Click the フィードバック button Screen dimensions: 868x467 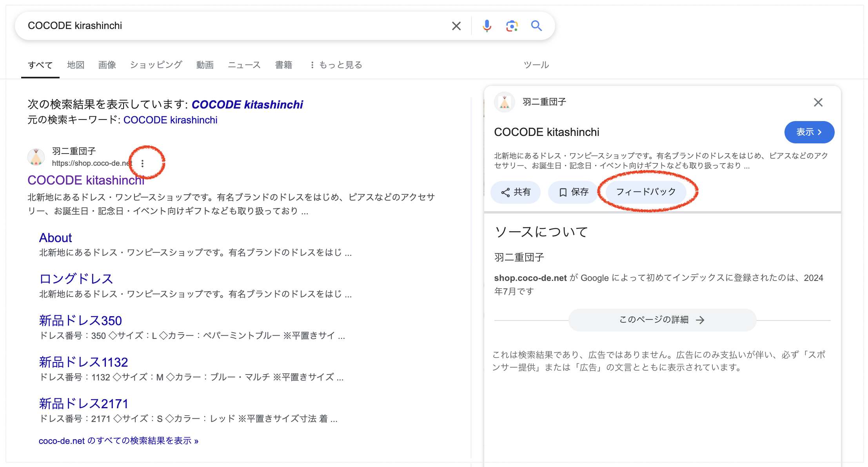coord(646,192)
